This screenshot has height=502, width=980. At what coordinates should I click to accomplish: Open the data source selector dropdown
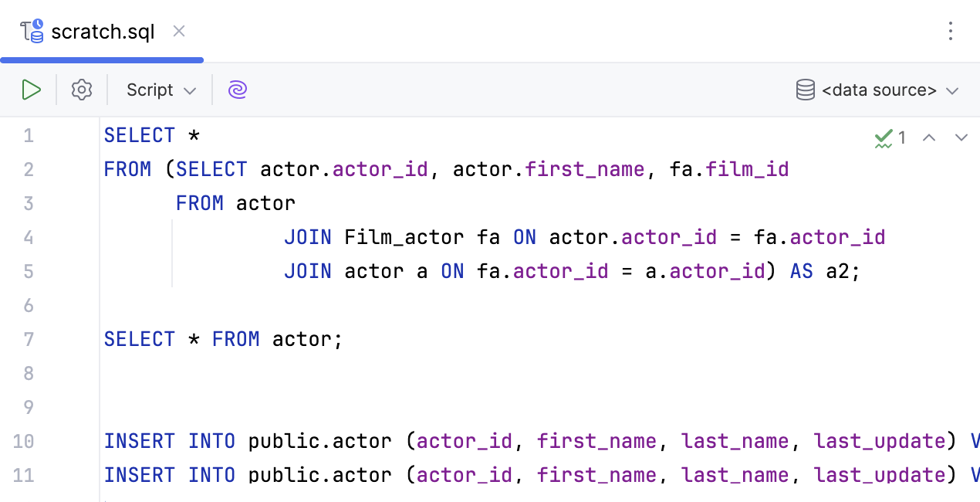click(880, 90)
